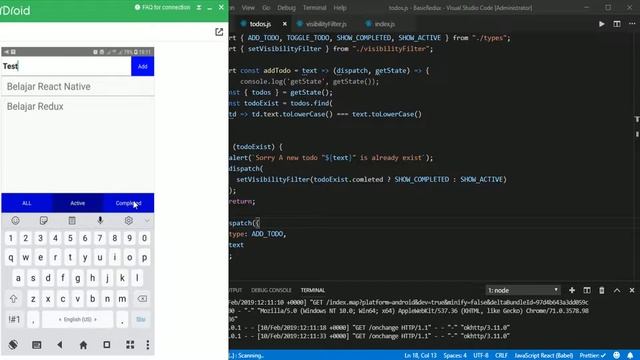Open sticker icon on keyboard toolbar
The image size is (640, 360).
pyautogui.click(x=44, y=220)
